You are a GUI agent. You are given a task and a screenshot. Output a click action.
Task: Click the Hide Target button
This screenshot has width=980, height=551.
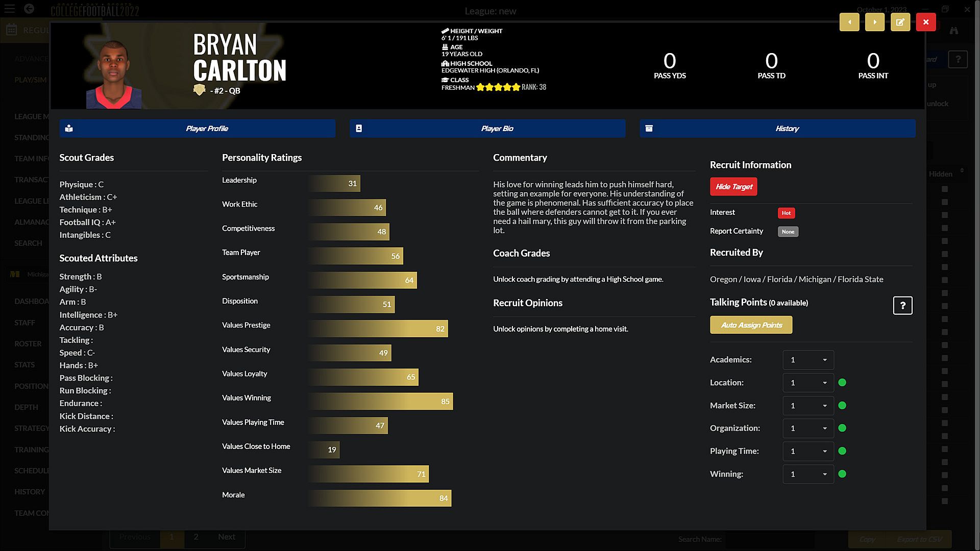pyautogui.click(x=733, y=187)
